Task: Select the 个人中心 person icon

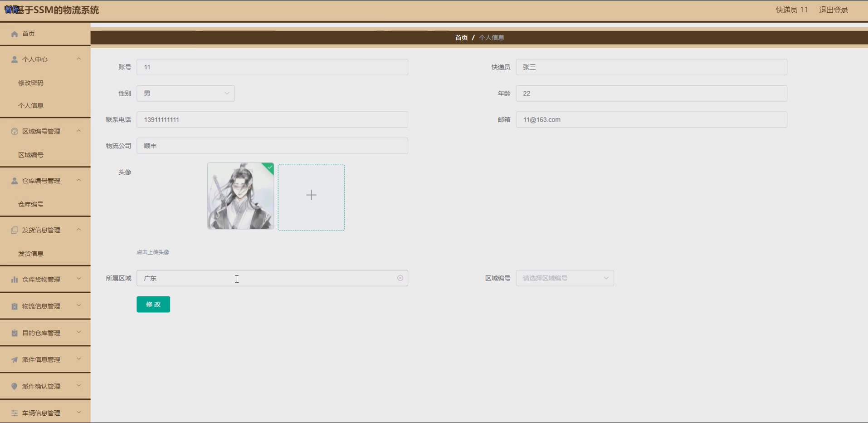Action: point(14,59)
